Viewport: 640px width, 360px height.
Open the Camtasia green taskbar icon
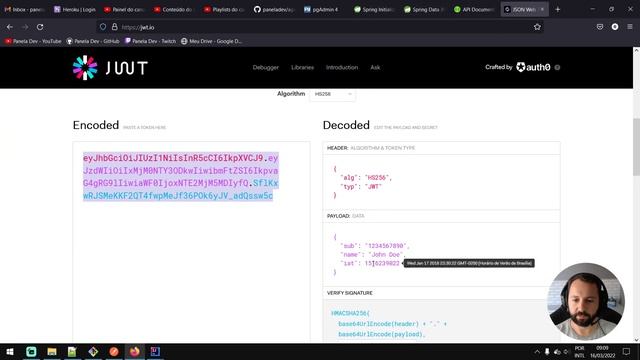pos(31,351)
